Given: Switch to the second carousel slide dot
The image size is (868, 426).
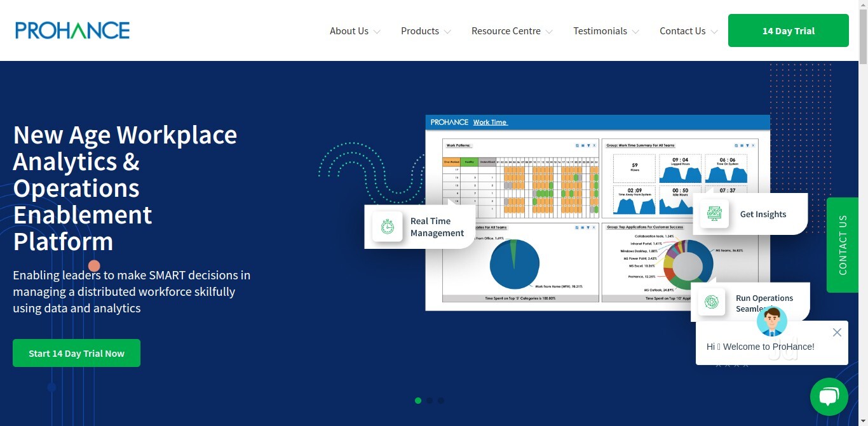Looking at the screenshot, I should [x=430, y=401].
